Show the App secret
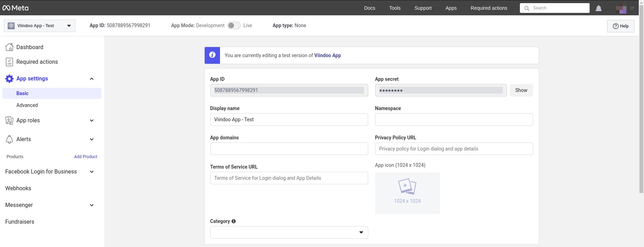This screenshot has width=644, height=247. point(521,90)
